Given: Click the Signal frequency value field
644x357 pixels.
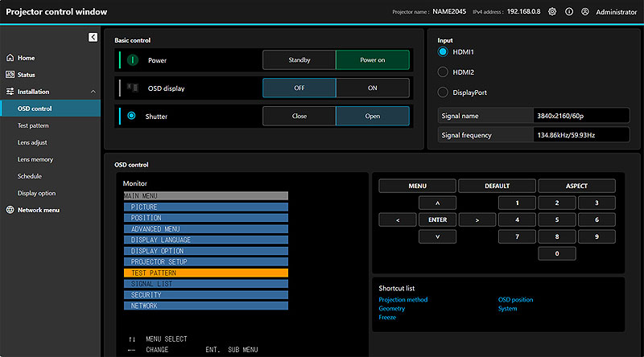Looking at the screenshot, I should pyautogui.click(x=581, y=135).
